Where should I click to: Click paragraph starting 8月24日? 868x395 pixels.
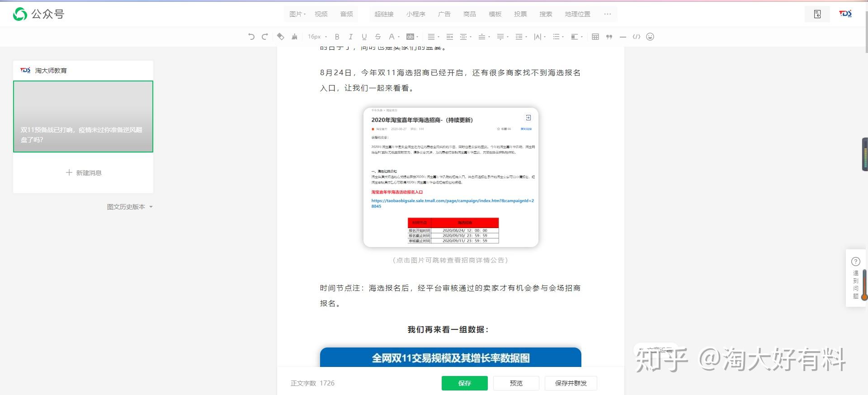point(450,80)
